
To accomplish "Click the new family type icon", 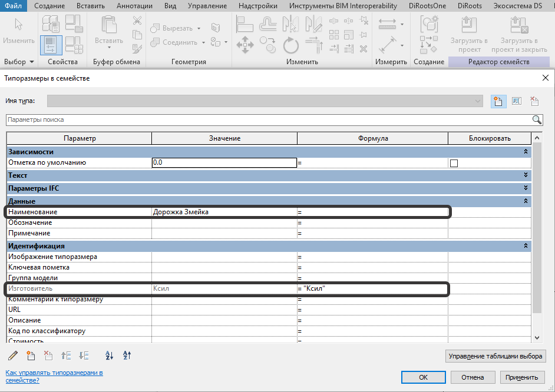I will click(x=498, y=101).
